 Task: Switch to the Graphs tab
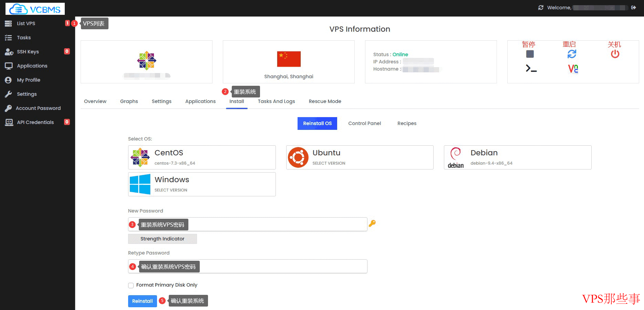coord(129,101)
